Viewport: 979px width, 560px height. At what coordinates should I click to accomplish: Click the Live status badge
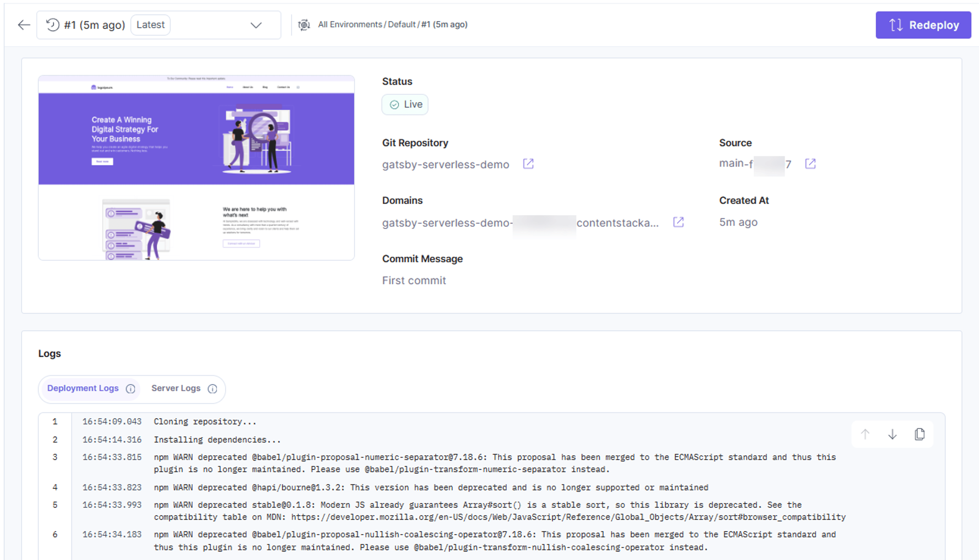pyautogui.click(x=405, y=105)
